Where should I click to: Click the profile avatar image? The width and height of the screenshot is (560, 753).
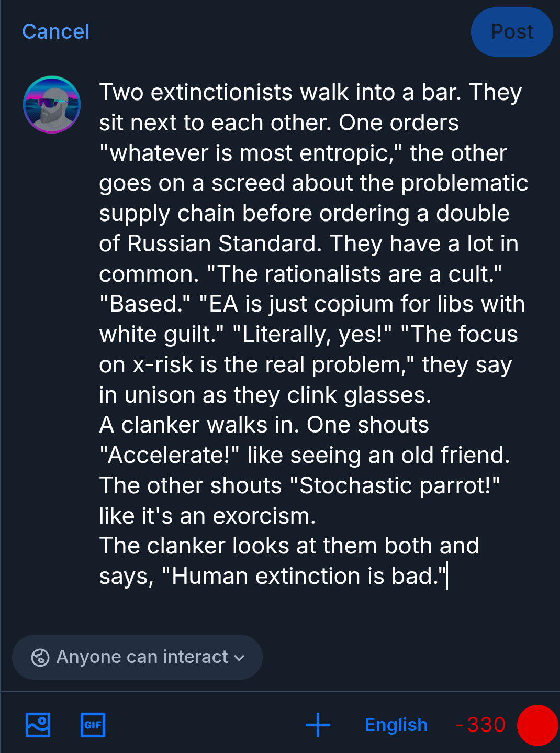tap(52, 104)
